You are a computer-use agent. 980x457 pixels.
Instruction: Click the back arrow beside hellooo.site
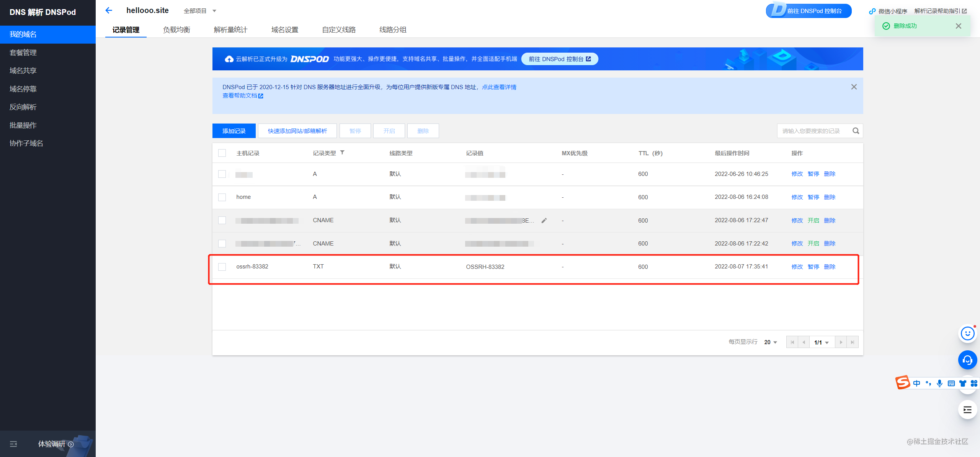point(109,10)
